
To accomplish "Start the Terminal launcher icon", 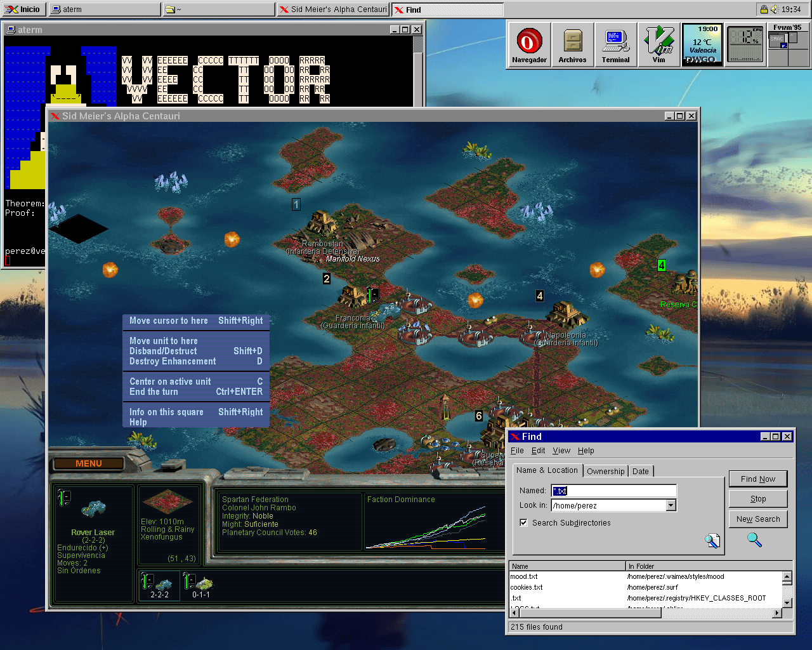I will tap(615, 45).
